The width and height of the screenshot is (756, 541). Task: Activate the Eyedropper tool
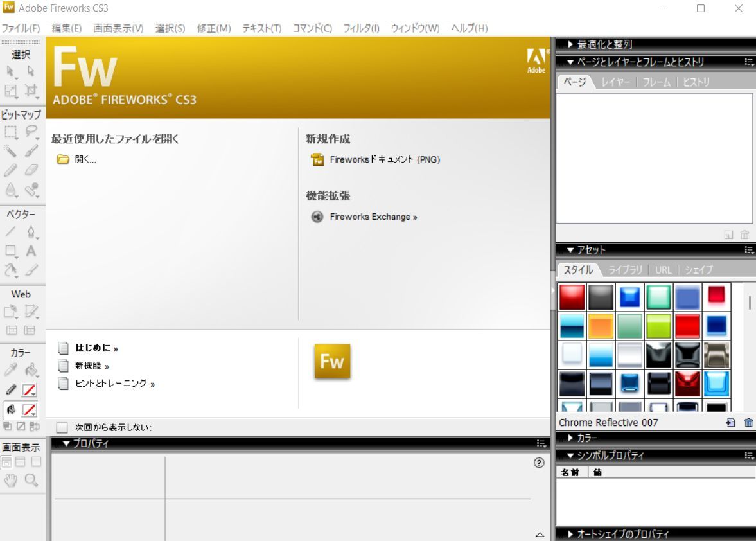coord(11,369)
